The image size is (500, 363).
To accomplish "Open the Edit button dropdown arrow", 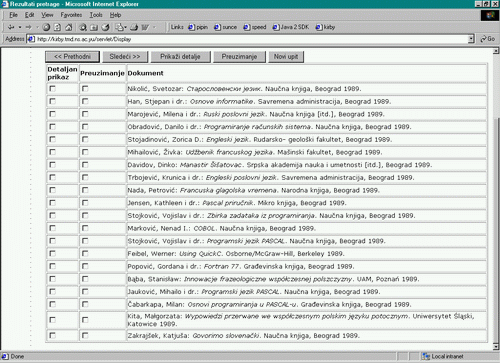I will tap(154, 27).
